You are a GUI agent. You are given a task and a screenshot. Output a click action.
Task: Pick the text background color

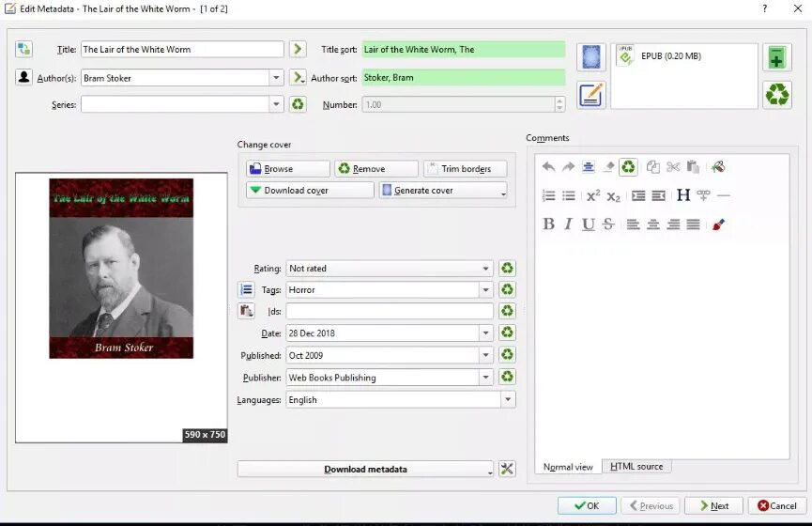tap(718, 167)
